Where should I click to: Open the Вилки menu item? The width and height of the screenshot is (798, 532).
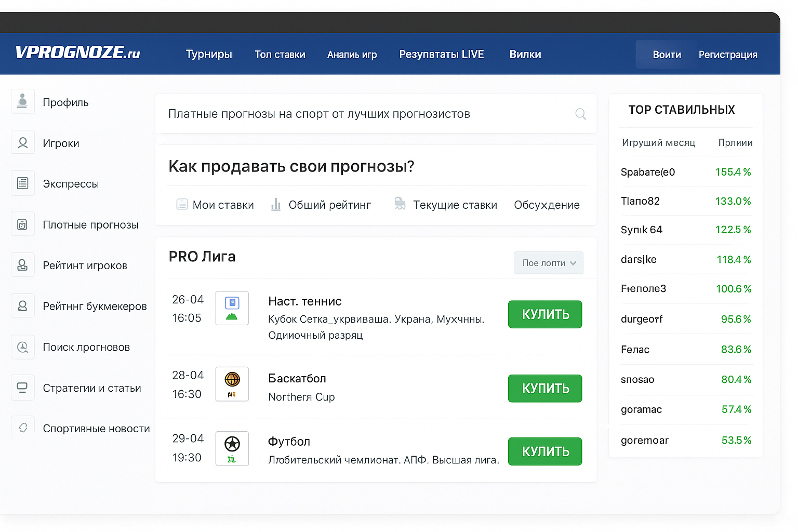(525, 55)
